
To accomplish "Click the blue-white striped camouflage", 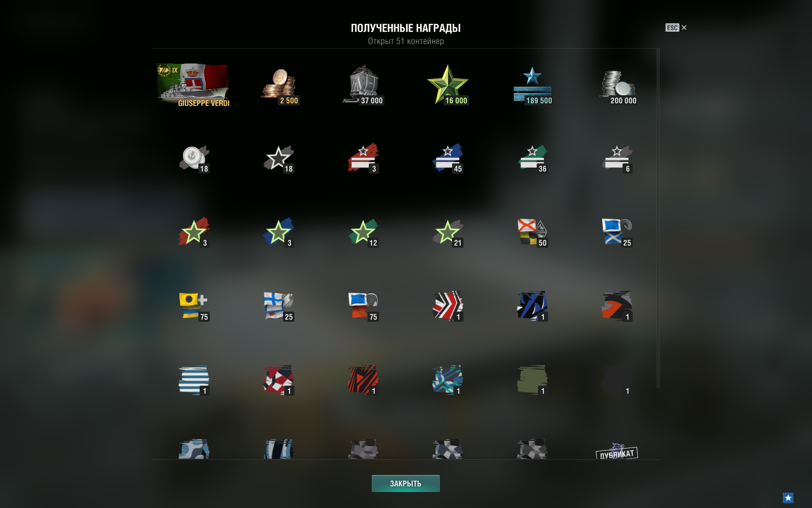I will pos(194,380).
